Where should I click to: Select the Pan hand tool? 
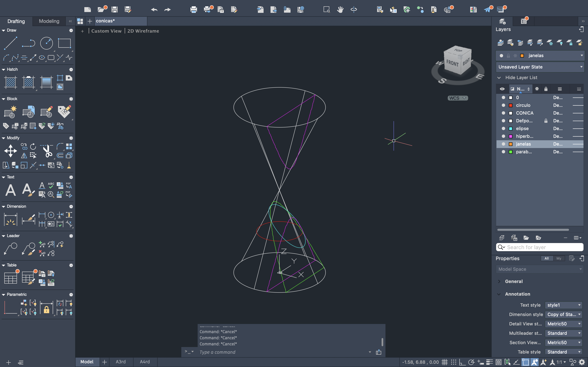pos(340,9)
